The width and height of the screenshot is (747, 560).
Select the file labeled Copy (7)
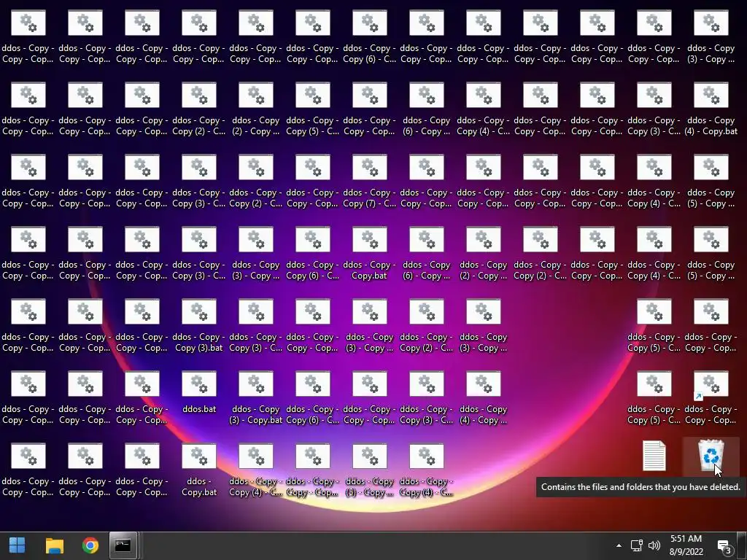[370, 181]
